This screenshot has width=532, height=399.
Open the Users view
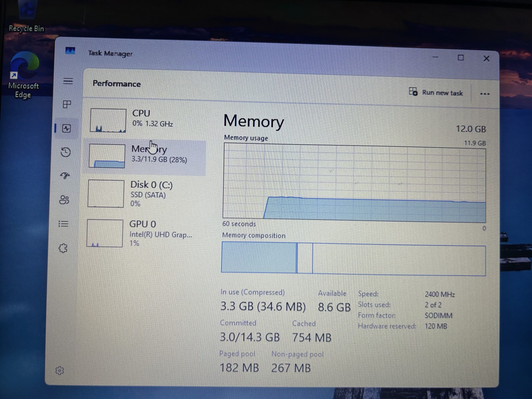(65, 200)
